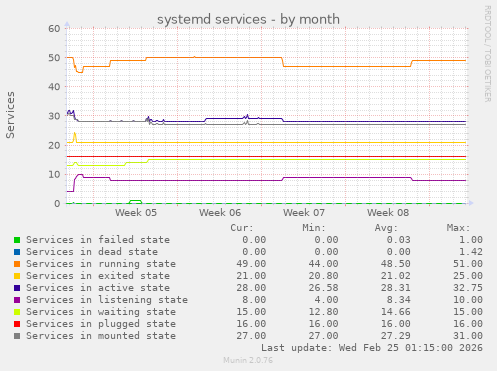Click the 'Week 05' axis label
Screen dimensions: 497x371
click(x=136, y=213)
